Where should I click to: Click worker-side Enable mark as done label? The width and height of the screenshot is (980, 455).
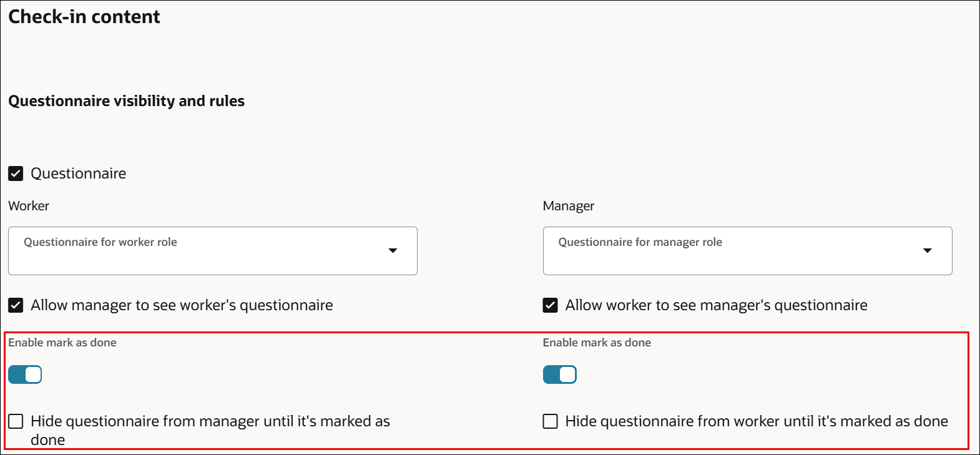click(x=62, y=343)
